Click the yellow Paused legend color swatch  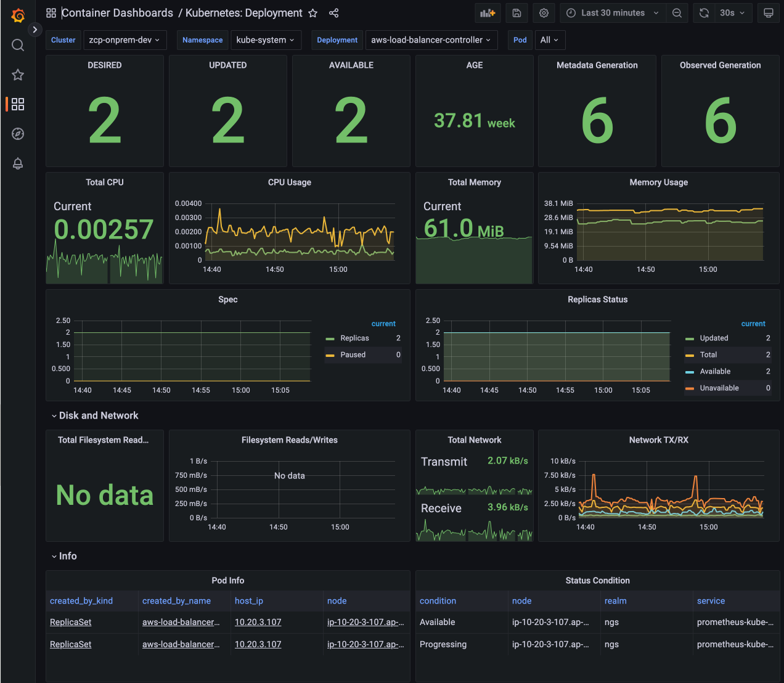(330, 355)
